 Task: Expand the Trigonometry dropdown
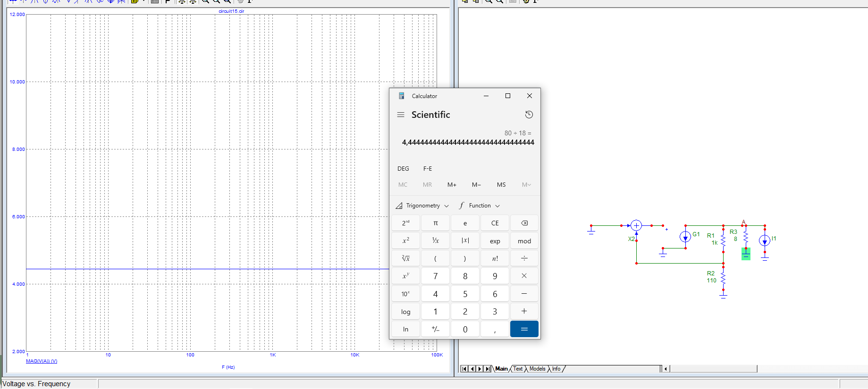(x=422, y=206)
